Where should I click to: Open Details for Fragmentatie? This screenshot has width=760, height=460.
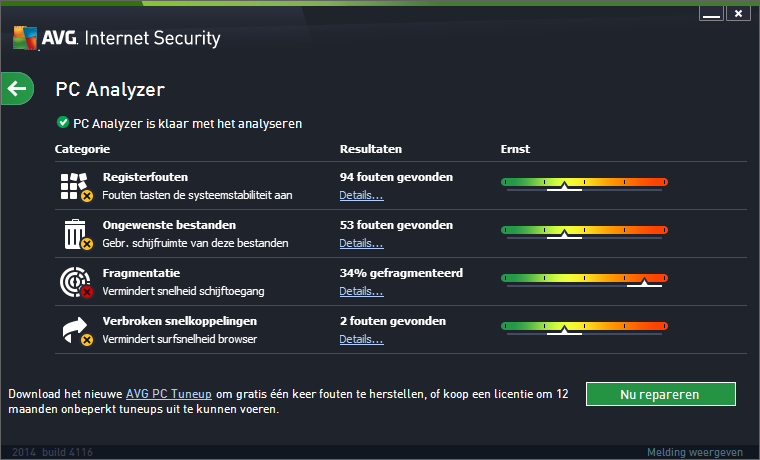pyautogui.click(x=361, y=291)
